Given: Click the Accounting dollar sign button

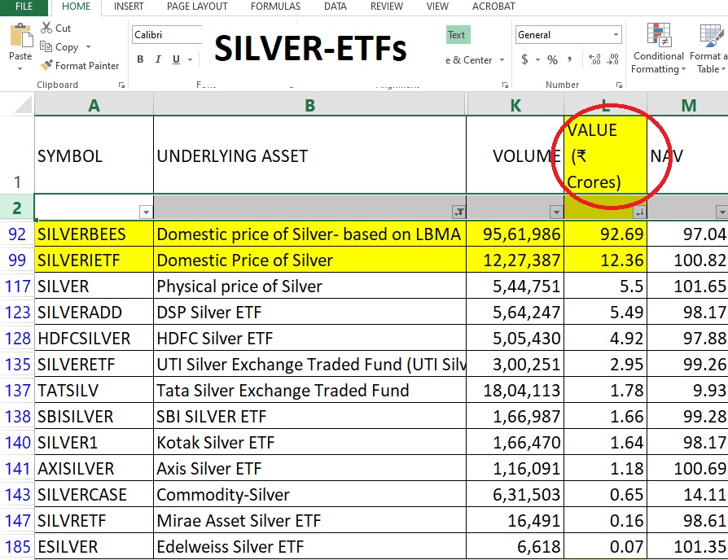Looking at the screenshot, I should tap(524, 60).
